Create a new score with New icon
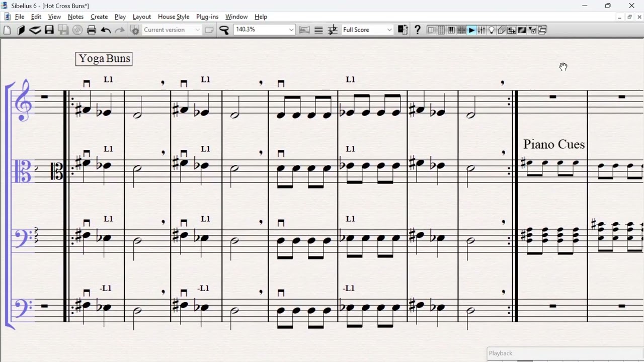This screenshot has height=362, width=644. (7, 30)
